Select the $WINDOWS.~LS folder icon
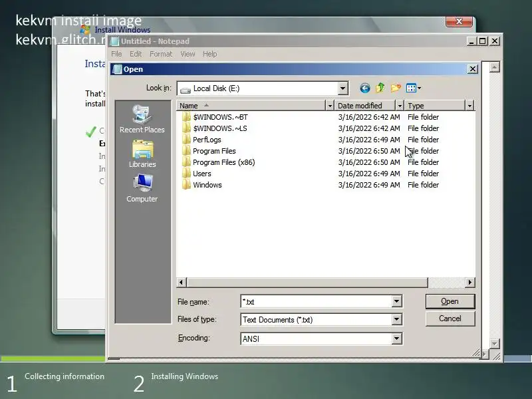Viewport: 532px width, 399px height. (x=186, y=128)
